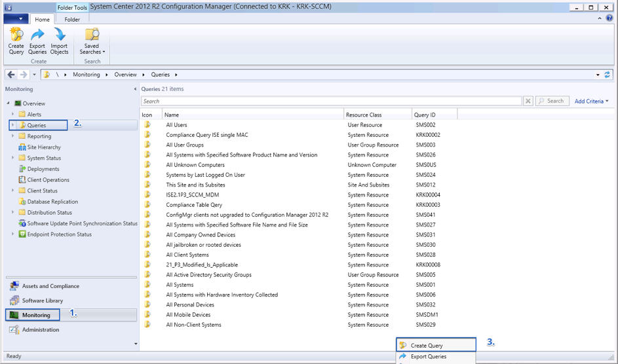
Task: Sort by the Resource Class column header
Action: coord(378,115)
